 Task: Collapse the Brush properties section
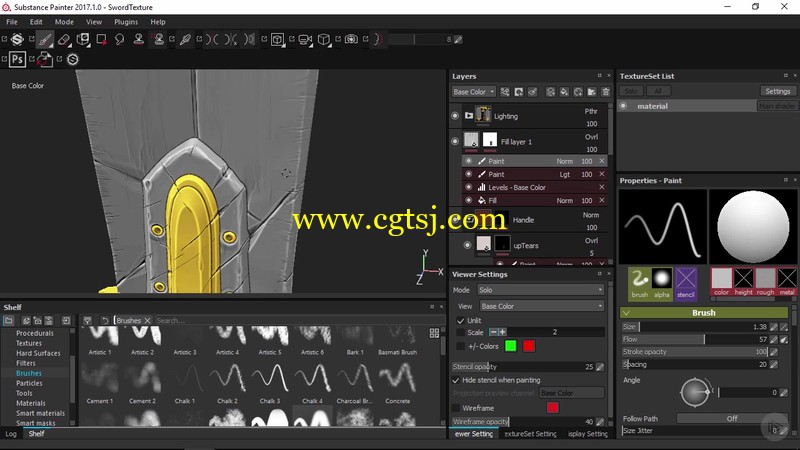pyautogui.click(x=704, y=313)
